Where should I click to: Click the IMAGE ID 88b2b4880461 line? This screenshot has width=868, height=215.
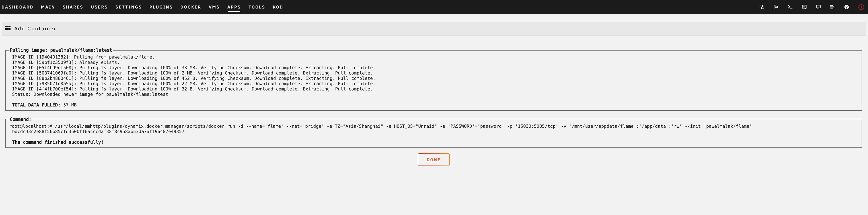193,78
